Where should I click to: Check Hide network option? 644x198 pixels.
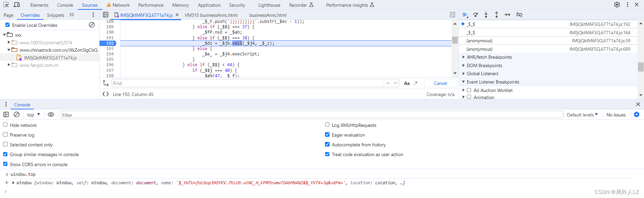click(x=5, y=125)
